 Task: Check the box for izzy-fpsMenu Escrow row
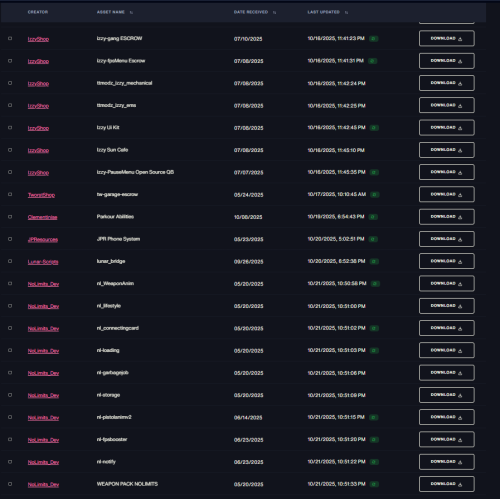[10, 61]
